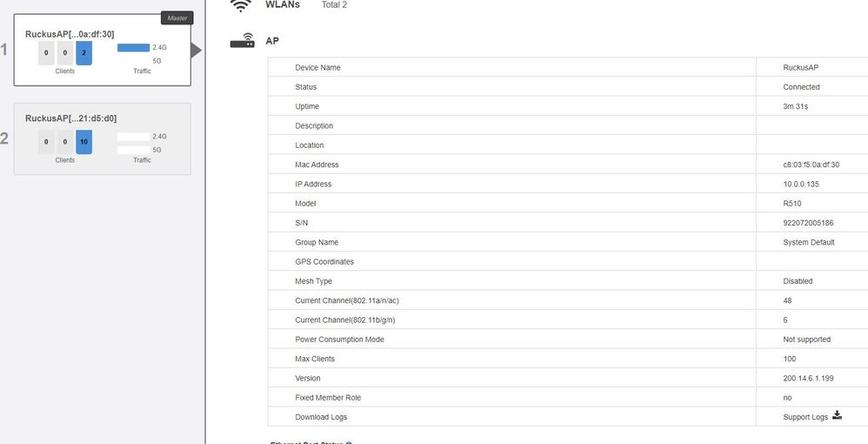Click the Master badge on first AP
The image size is (868, 444).
click(x=177, y=17)
